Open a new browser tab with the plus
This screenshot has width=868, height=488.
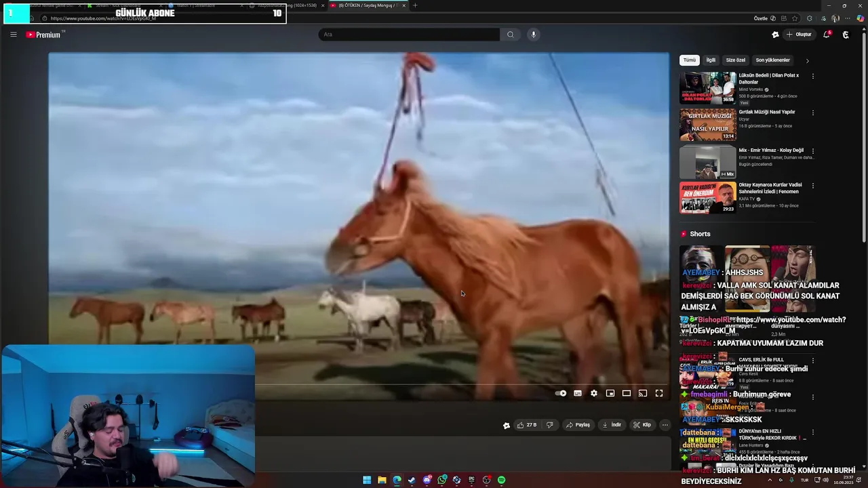415,5
